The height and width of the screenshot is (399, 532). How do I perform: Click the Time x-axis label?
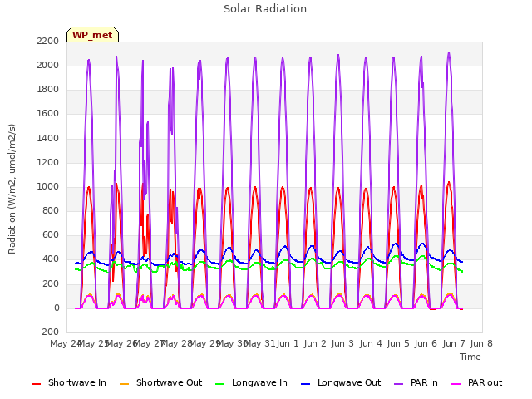pos(470,357)
